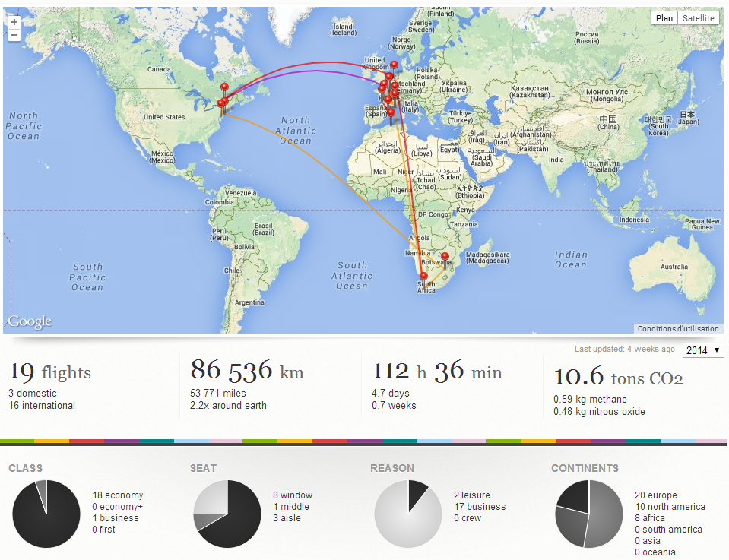This screenshot has height=560, width=729.
Task: Click '0.48 kg nitrous oxide' text
Action: pyautogui.click(x=599, y=411)
